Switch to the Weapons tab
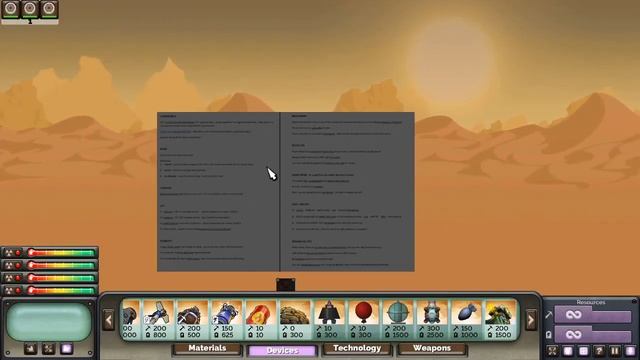This screenshot has width=640, height=360. [432, 349]
